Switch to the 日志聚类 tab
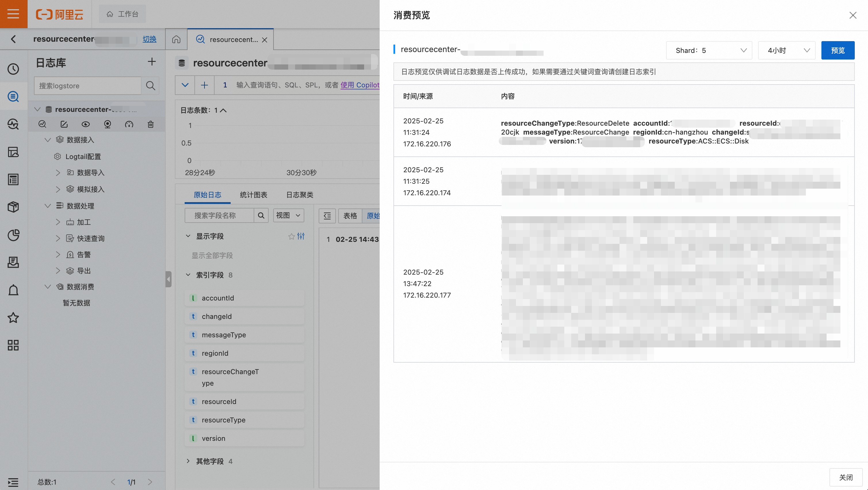The height and width of the screenshot is (490, 868). click(x=300, y=195)
